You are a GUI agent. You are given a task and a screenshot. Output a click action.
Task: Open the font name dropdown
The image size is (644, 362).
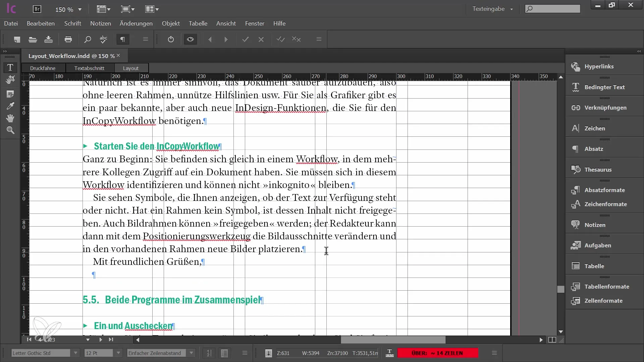75,353
